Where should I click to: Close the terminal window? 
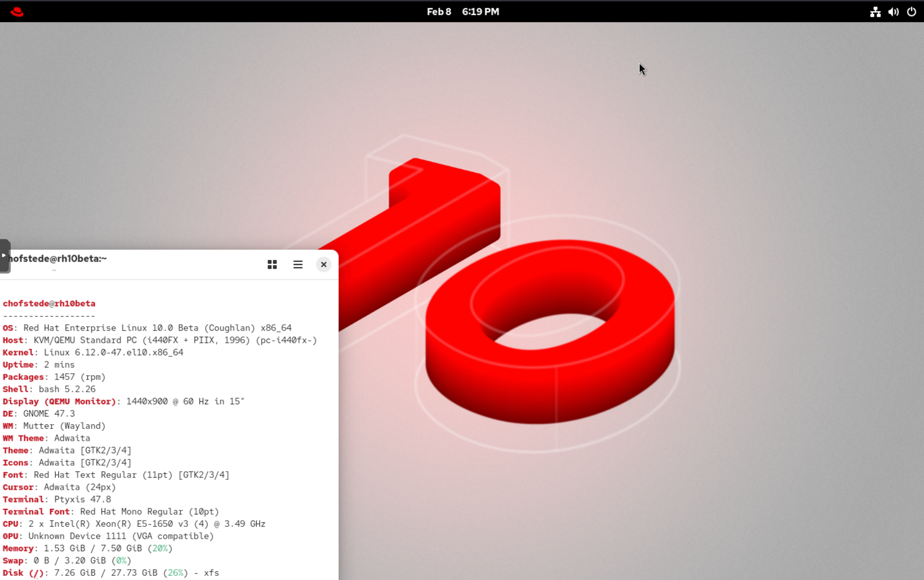click(x=324, y=264)
